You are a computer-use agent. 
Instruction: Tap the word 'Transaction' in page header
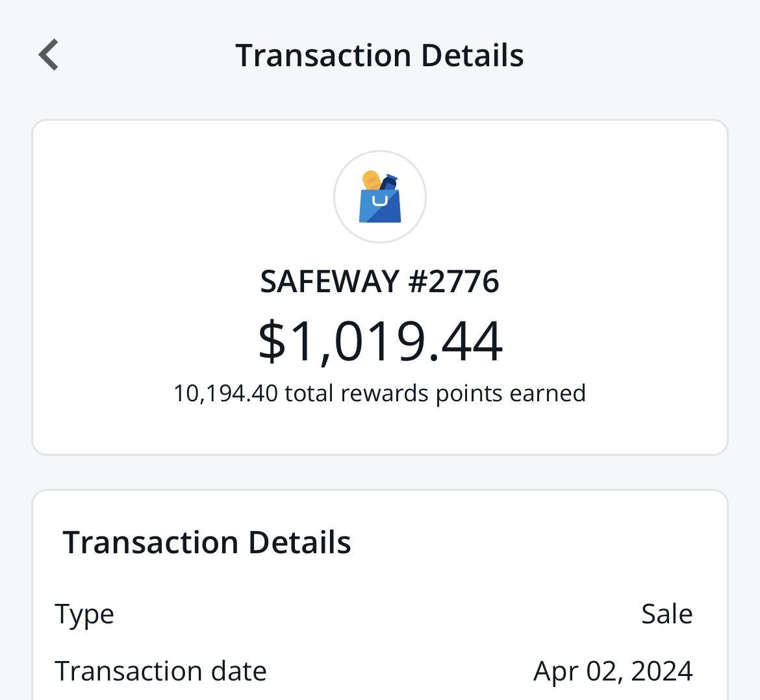click(x=323, y=55)
